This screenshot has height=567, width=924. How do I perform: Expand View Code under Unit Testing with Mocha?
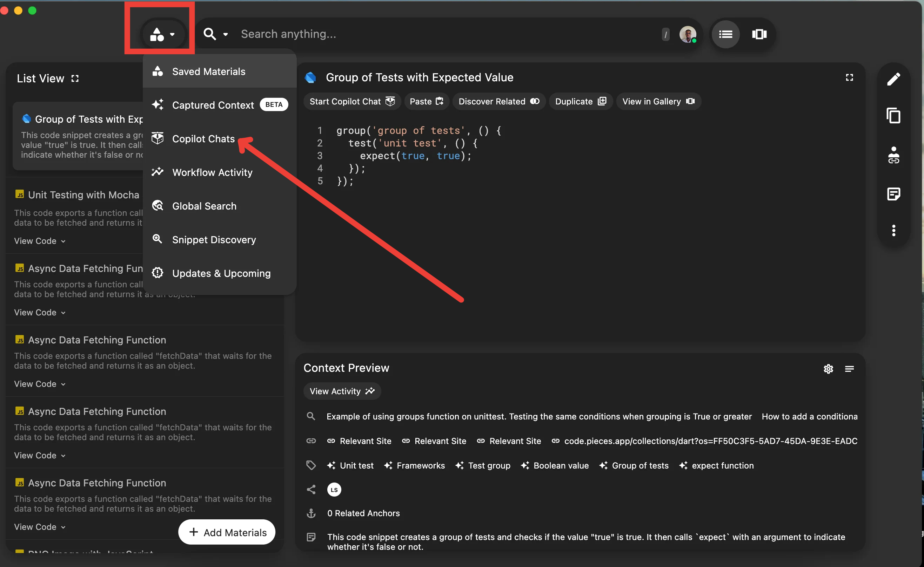tap(39, 241)
